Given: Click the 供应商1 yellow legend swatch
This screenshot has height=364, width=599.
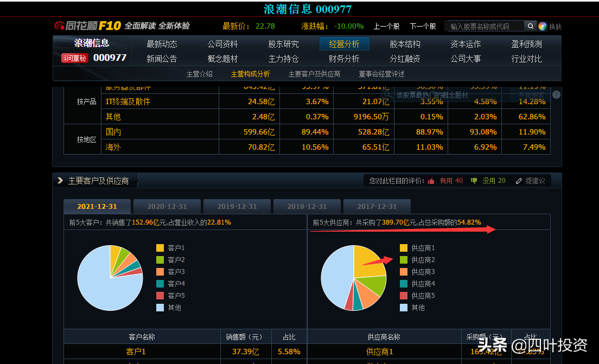Looking at the screenshot, I should coord(404,248).
